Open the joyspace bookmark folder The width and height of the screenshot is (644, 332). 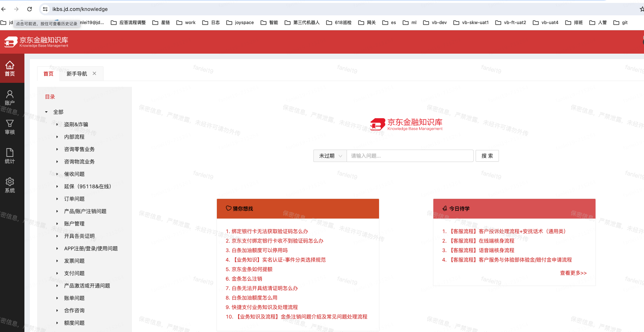pyautogui.click(x=240, y=23)
